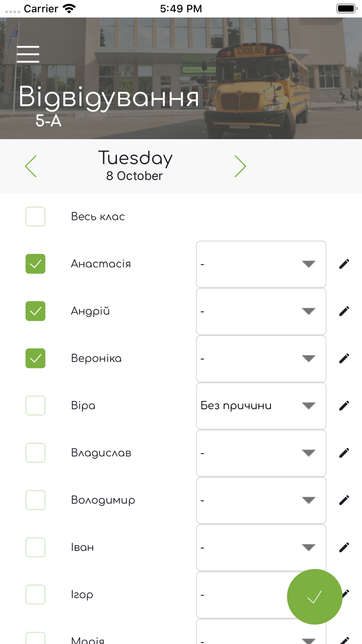The width and height of the screenshot is (362, 644).
Task: Go to previous day arrow
Action: pyautogui.click(x=31, y=166)
